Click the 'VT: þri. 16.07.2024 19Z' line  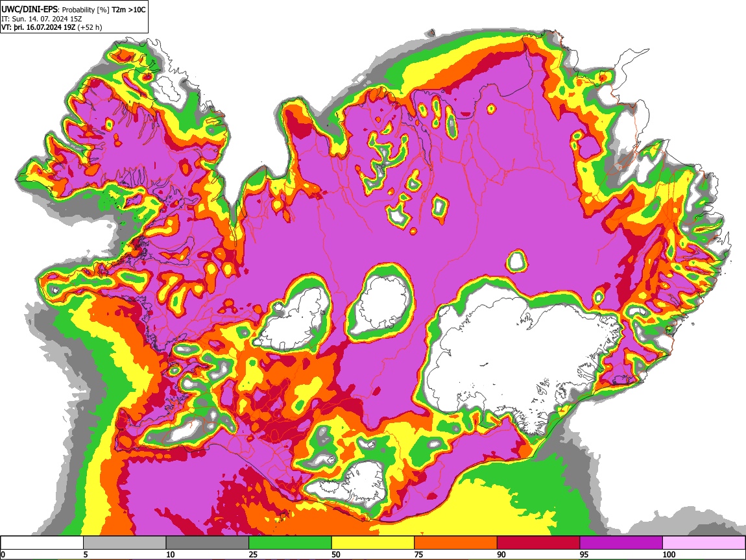[x=38, y=27]
